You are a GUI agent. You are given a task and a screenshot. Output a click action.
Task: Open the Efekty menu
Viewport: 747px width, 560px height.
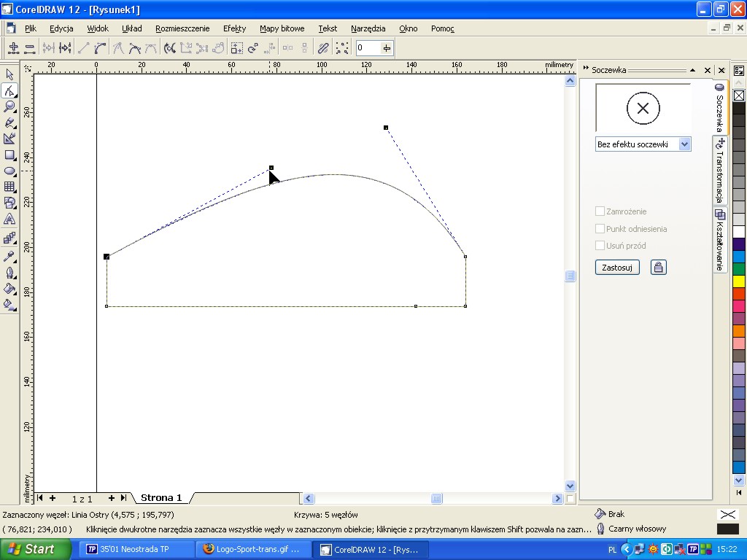[x=234, y=28]
